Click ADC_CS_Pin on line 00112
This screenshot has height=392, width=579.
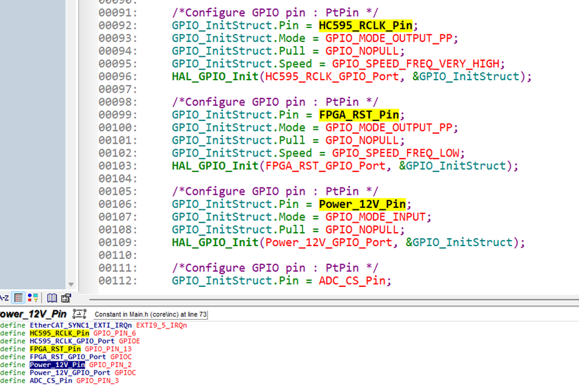352,281
